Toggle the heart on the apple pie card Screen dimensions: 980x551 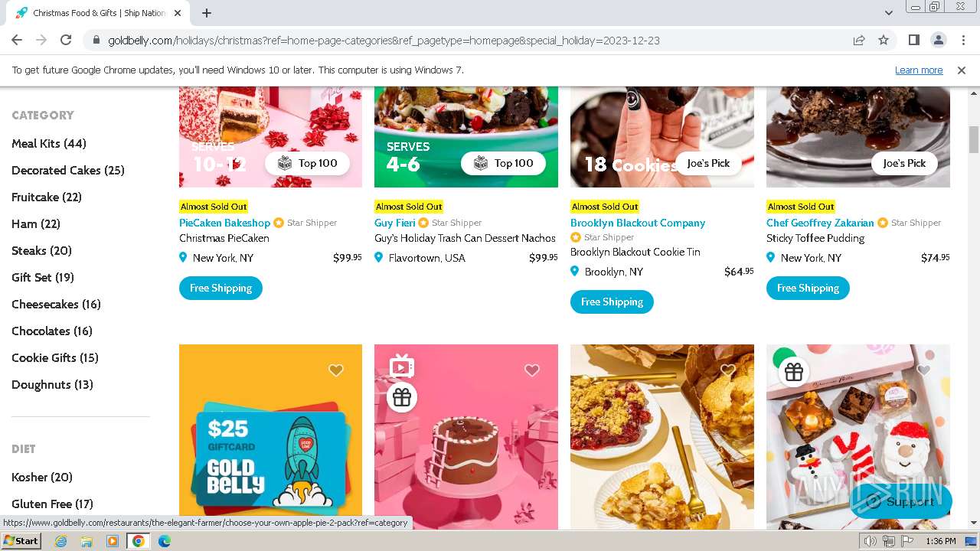728,370
